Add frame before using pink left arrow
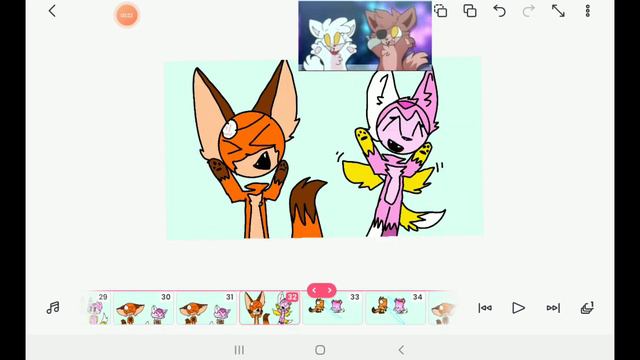The height and width of the screenshot is (360, 640). 314,290
